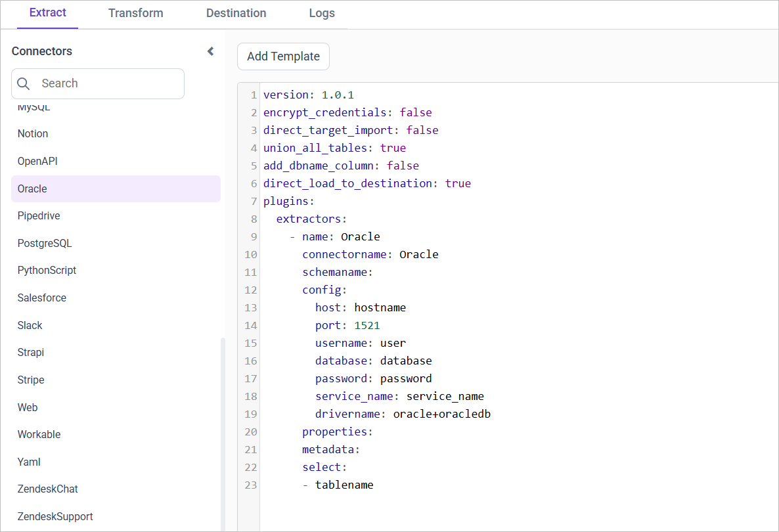779x532 pixels.
Task: Open the Logs tab
Action: 322,12
